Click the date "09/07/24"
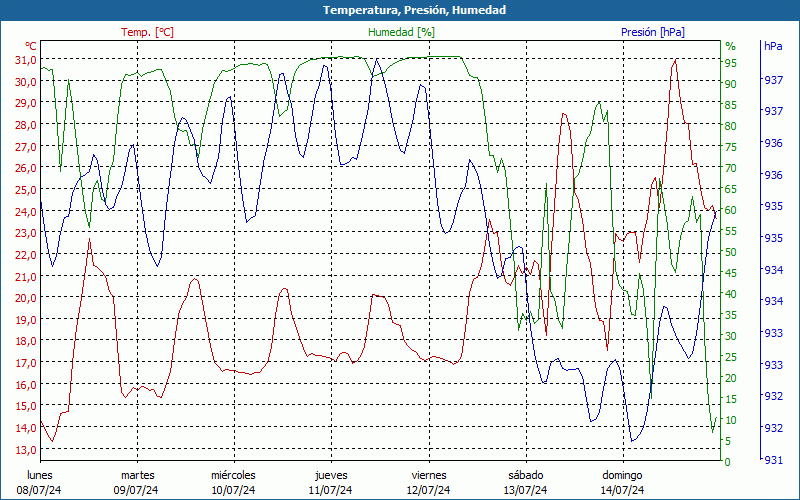 (x=136, y=490)
